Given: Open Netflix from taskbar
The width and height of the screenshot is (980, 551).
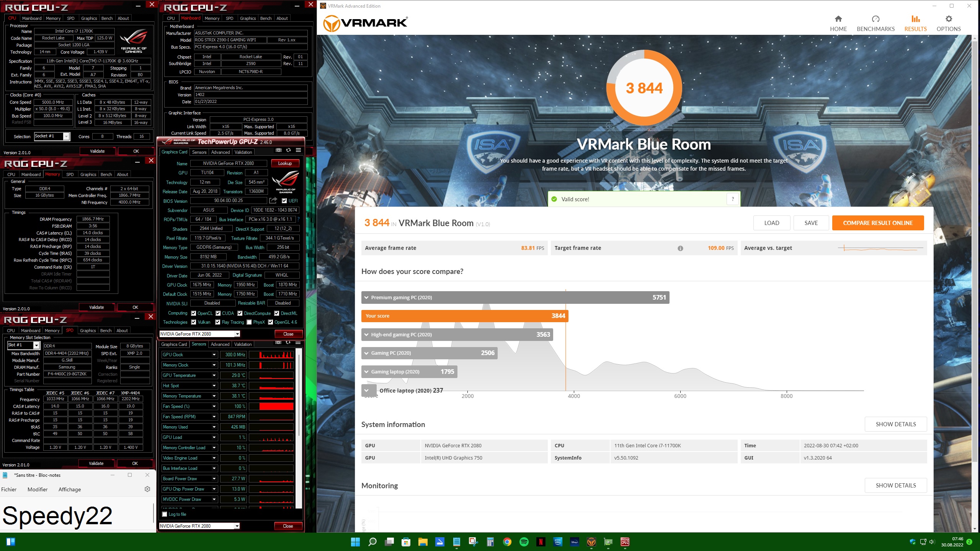Looking at the screenshot, I should (541, 542).
